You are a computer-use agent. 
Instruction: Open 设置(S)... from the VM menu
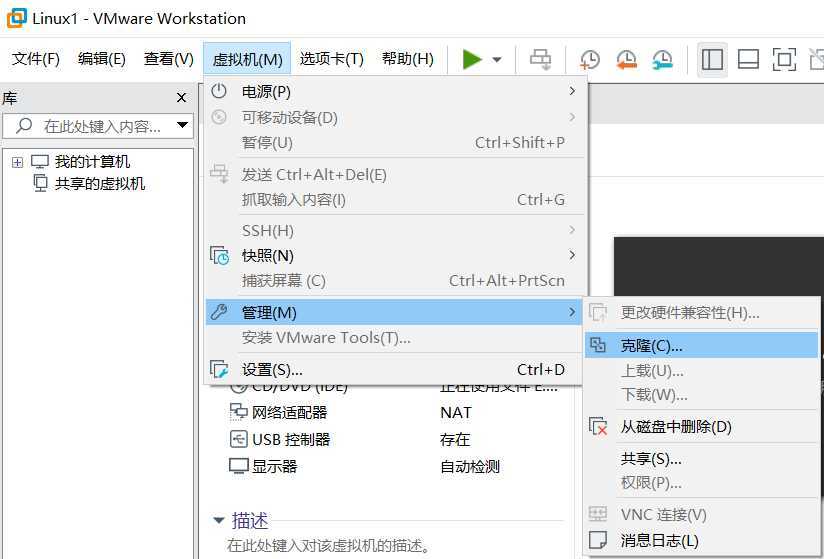tap(396, 370)
